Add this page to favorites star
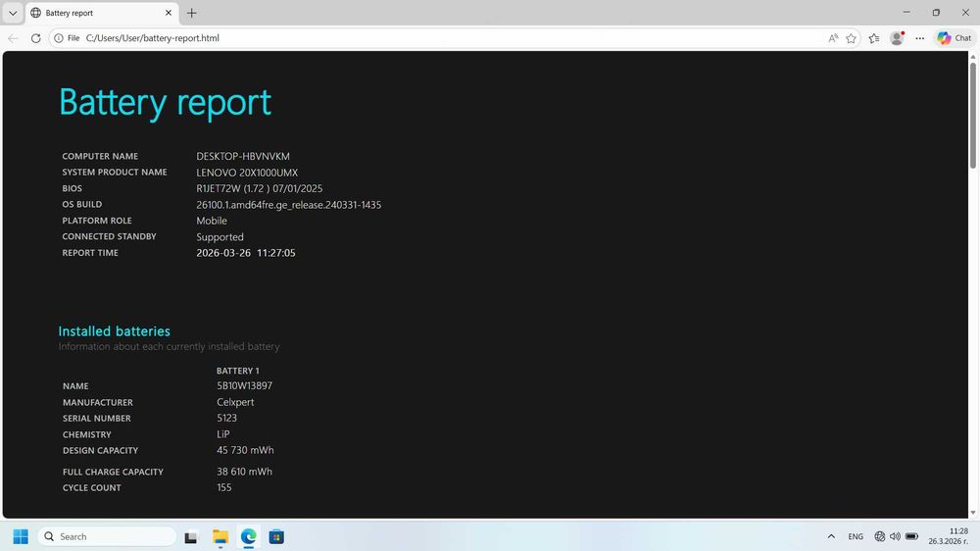The width and height of the screenshot is (980, 551). pyautogui.click(x=851, y=38)
